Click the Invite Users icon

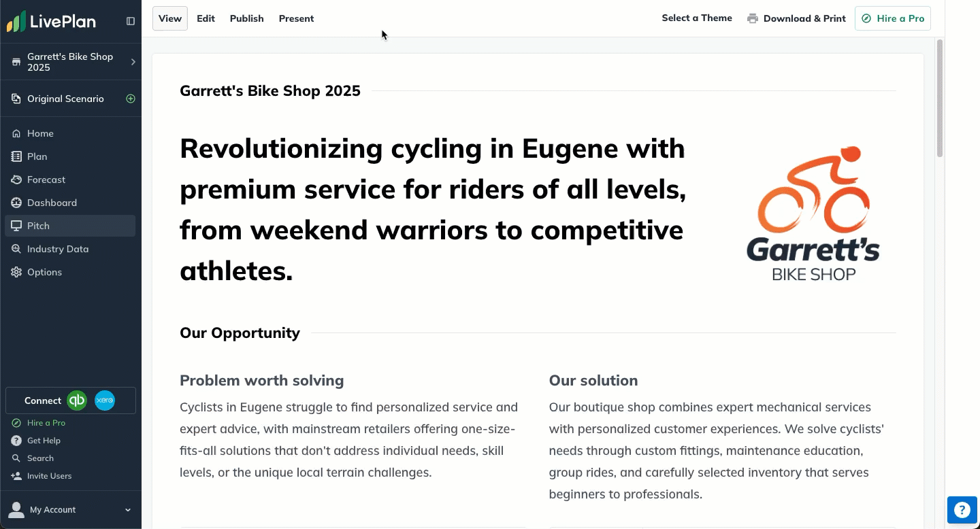coord(15,475)
